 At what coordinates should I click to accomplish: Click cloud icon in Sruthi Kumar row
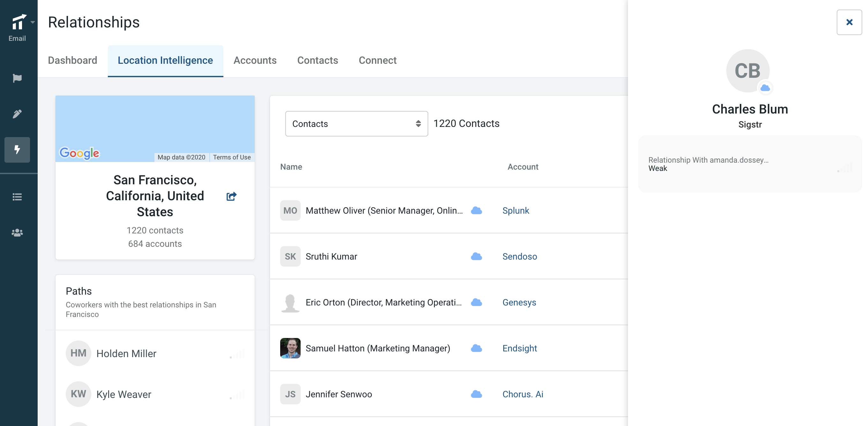coord(476,256)
